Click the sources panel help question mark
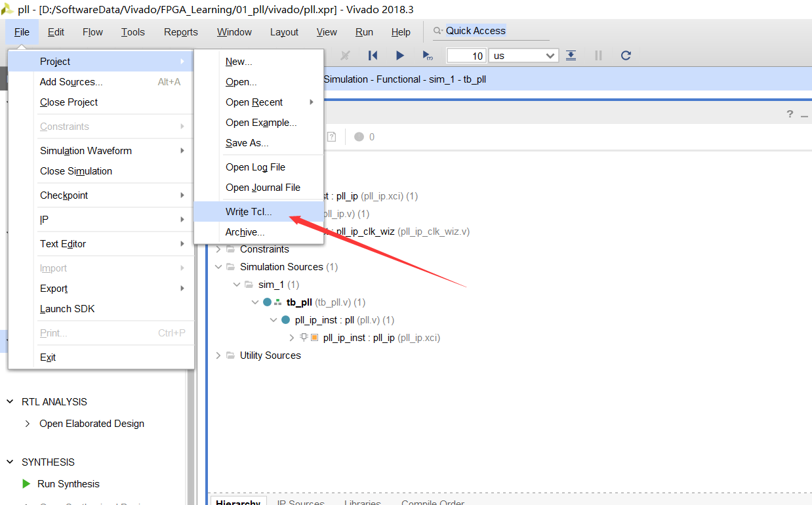812x505 pixels. click(790, 114)
